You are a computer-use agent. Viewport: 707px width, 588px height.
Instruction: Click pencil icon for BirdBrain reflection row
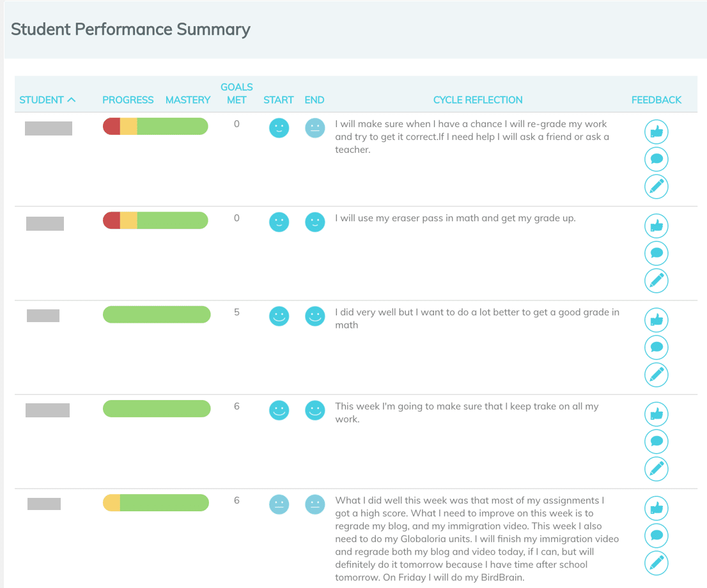(656, 562)
